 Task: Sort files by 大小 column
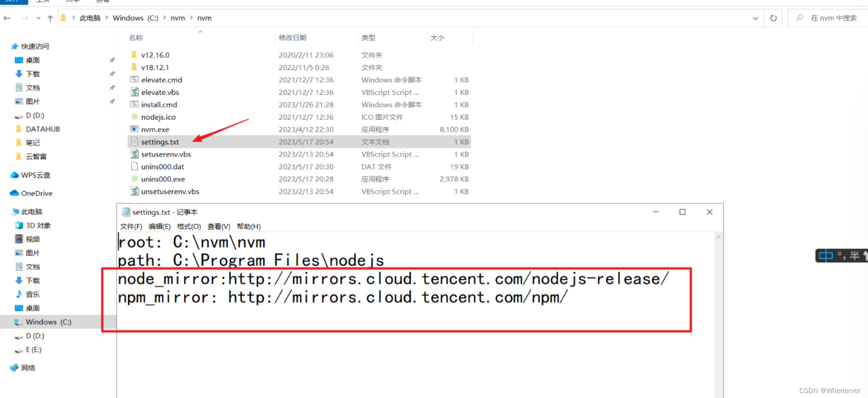coord(437,37)
